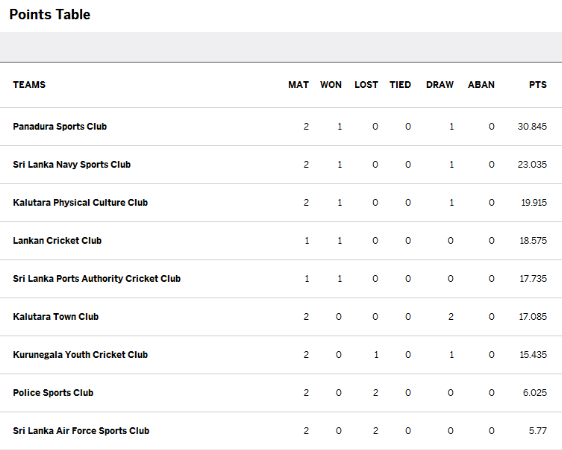Click the PTS column header
Screen dimensions: 562x450
point(538,85)
